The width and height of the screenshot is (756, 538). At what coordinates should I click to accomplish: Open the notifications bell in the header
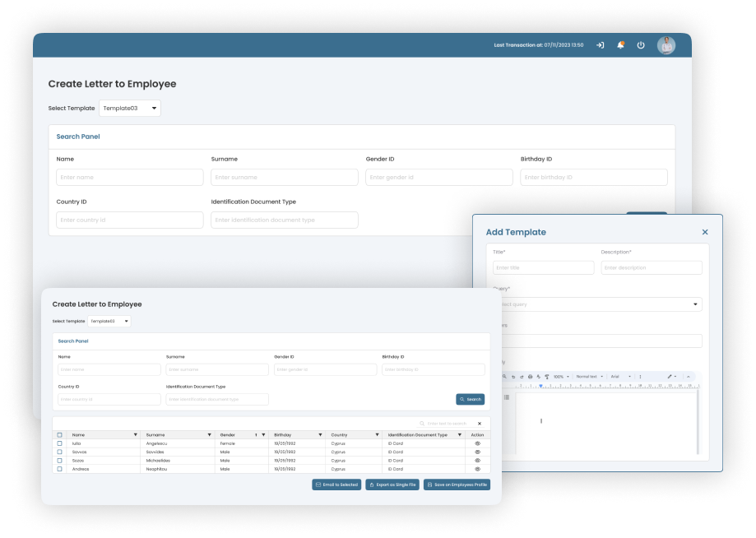click(620, 45)
